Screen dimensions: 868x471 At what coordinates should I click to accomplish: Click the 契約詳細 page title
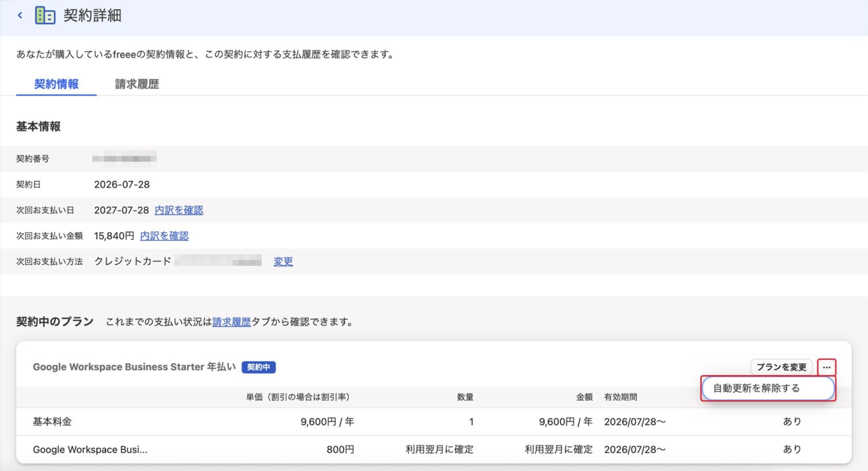92,15
